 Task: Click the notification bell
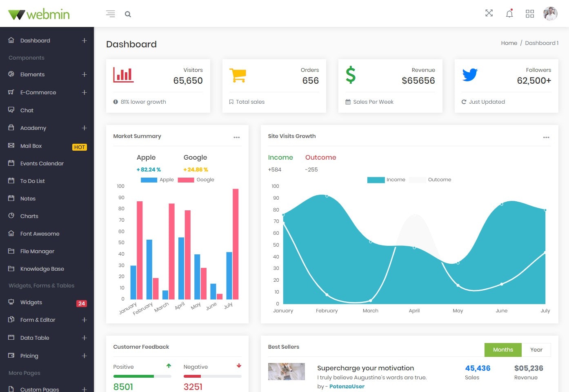pos(509,13)
